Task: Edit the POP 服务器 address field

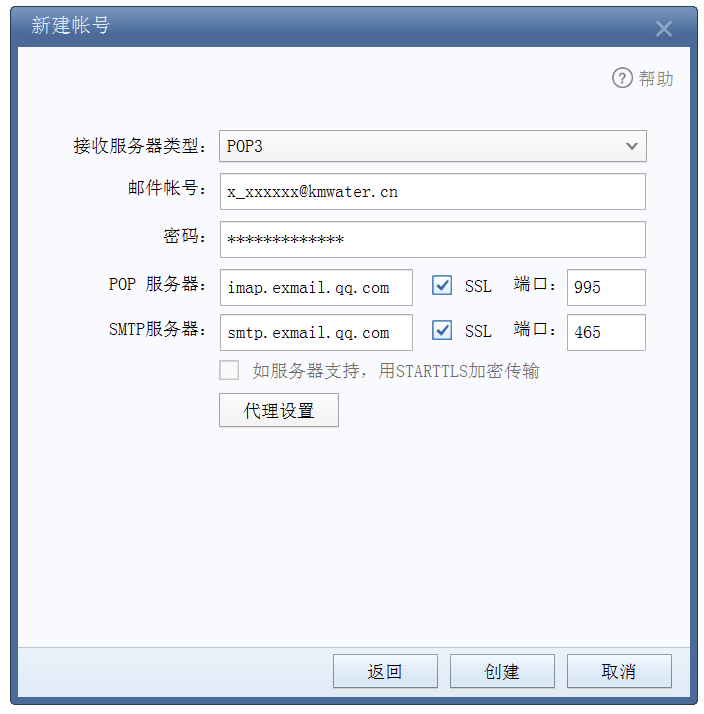Action: pyautogui.click(x=316, y=287)
